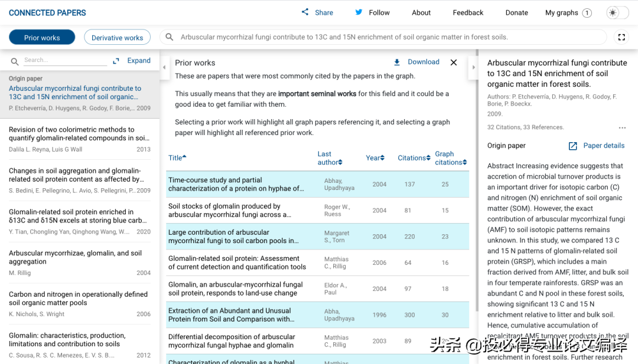
Task: Click the paper list Search input field
Action: 65,60
